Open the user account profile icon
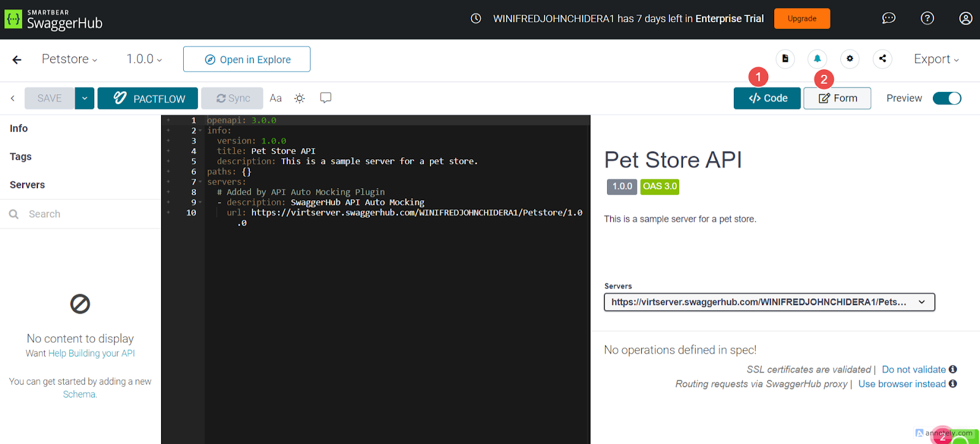Screen dimensions: 980x444 (965, 18)
